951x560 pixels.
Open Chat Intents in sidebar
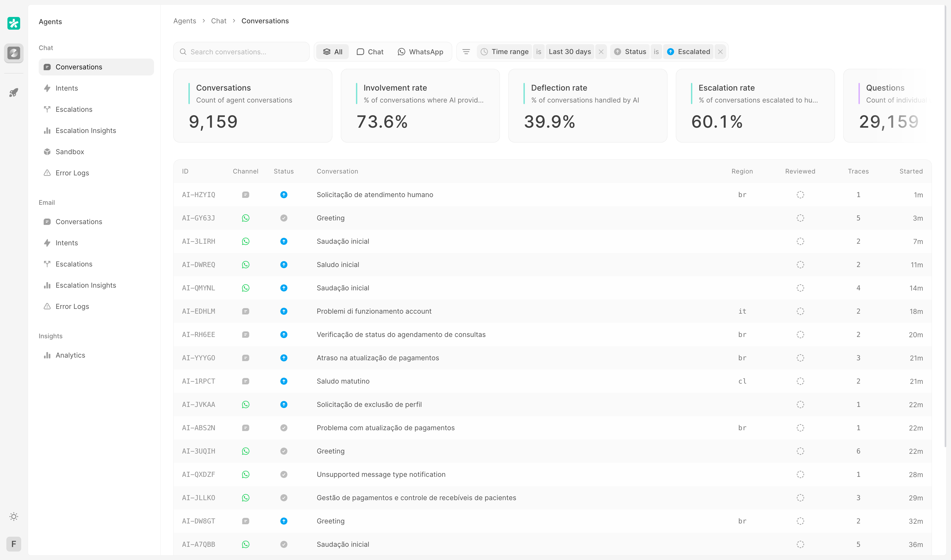point(96,88)
